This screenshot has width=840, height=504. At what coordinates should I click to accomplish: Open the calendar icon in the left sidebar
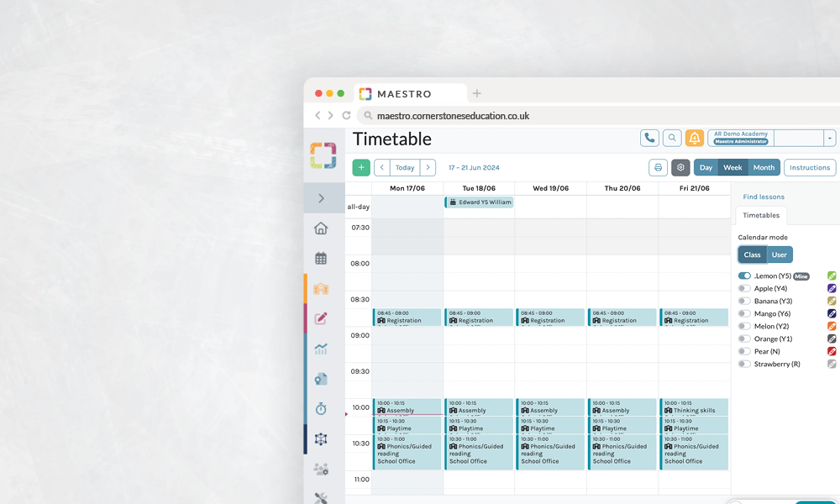(x=322, y=258)
